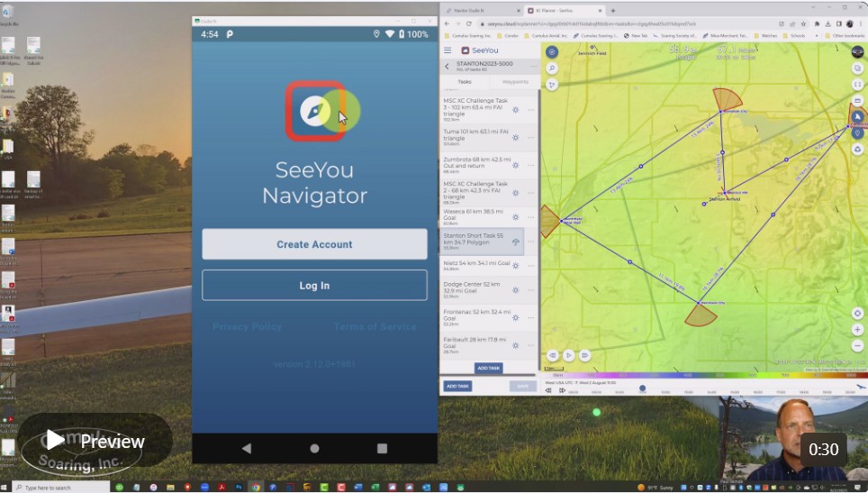Switch to the Tasks tab
The width and height of the screenshot is (868, 493).
[465, 82]
